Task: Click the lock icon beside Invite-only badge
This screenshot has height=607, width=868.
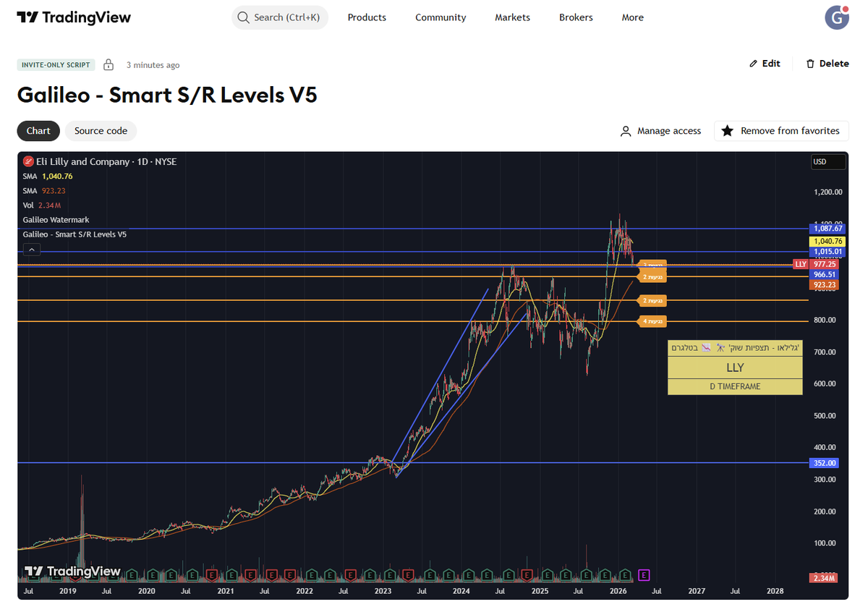Action: pos(109,65)
